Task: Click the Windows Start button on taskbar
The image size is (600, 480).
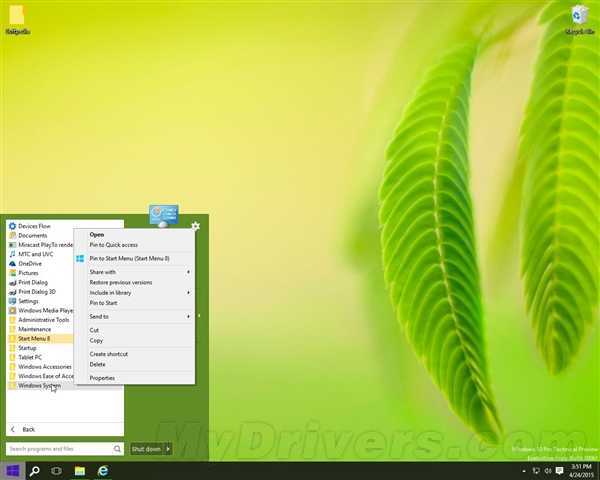Action: point(13,471)
